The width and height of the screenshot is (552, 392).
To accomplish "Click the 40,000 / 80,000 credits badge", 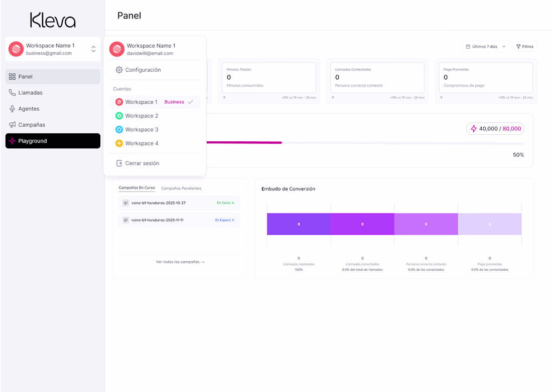I will [495, 129].
